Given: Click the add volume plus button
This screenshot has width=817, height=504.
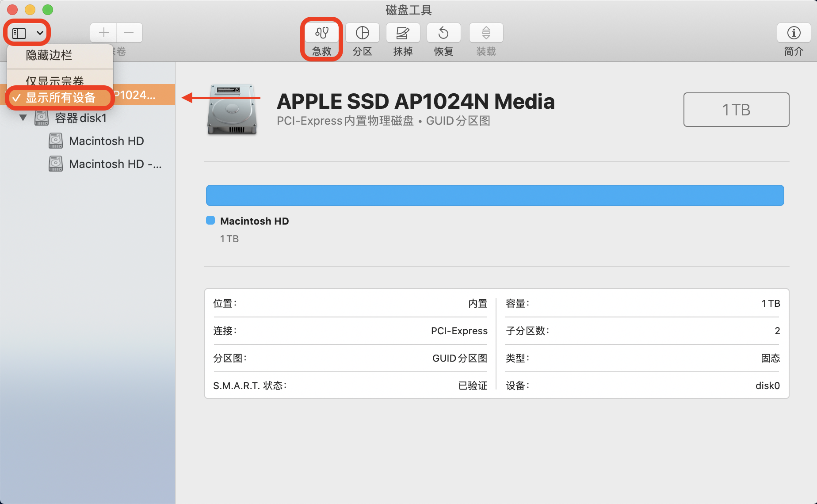Looking at the screenshot, I should point(103,33).
